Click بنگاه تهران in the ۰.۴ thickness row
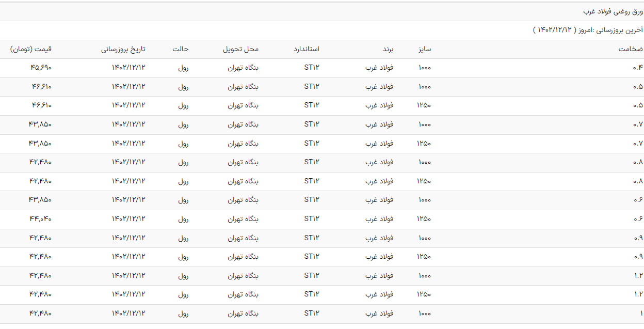 [243, 68]
